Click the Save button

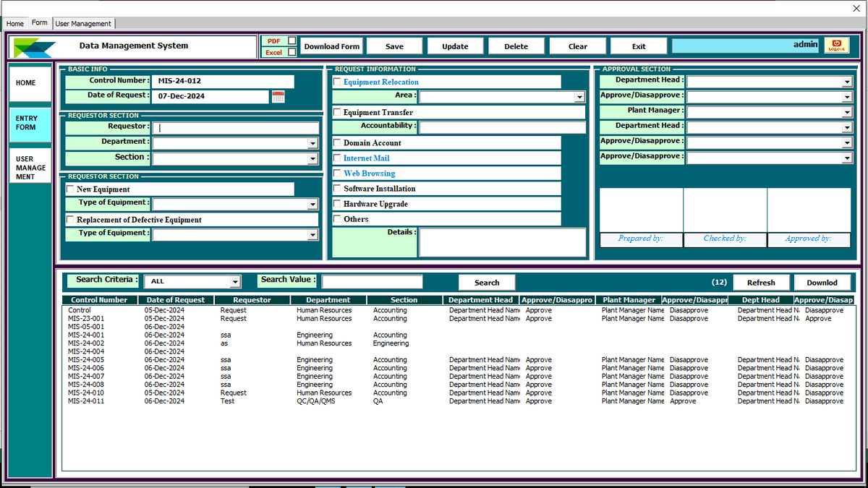coord(394,45)
